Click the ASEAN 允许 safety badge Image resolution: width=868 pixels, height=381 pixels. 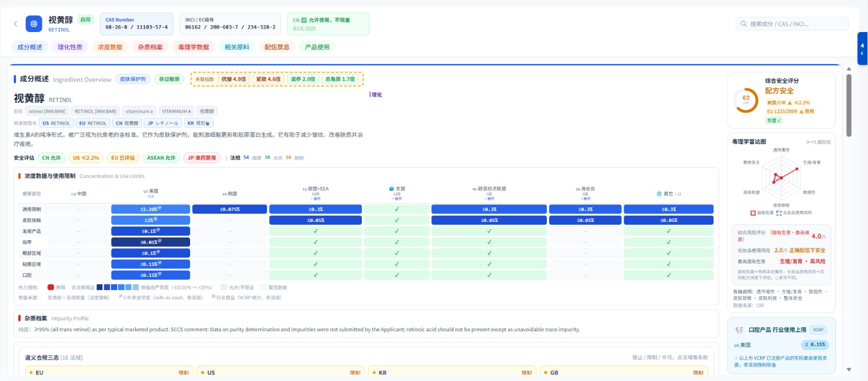point(160,158)
